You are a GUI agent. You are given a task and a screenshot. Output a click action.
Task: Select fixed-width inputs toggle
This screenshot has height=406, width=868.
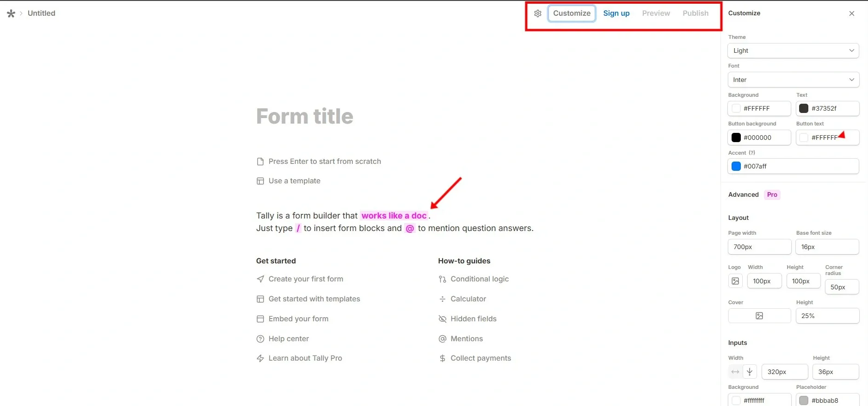point(750,372)
